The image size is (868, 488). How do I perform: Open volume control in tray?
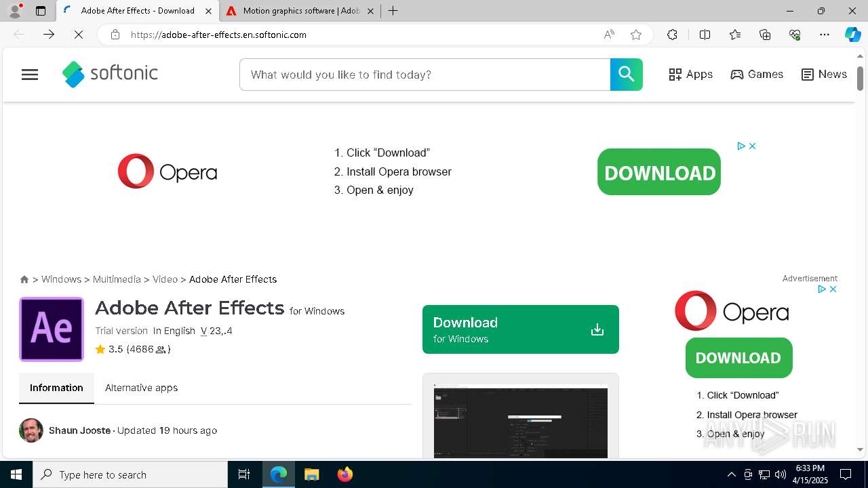tap(780, 474)
